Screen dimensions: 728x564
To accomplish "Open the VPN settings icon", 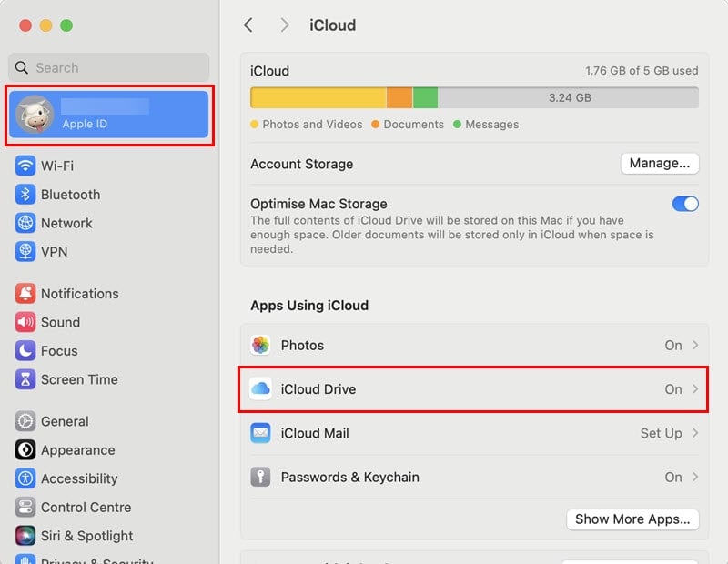I will (25, 252).
